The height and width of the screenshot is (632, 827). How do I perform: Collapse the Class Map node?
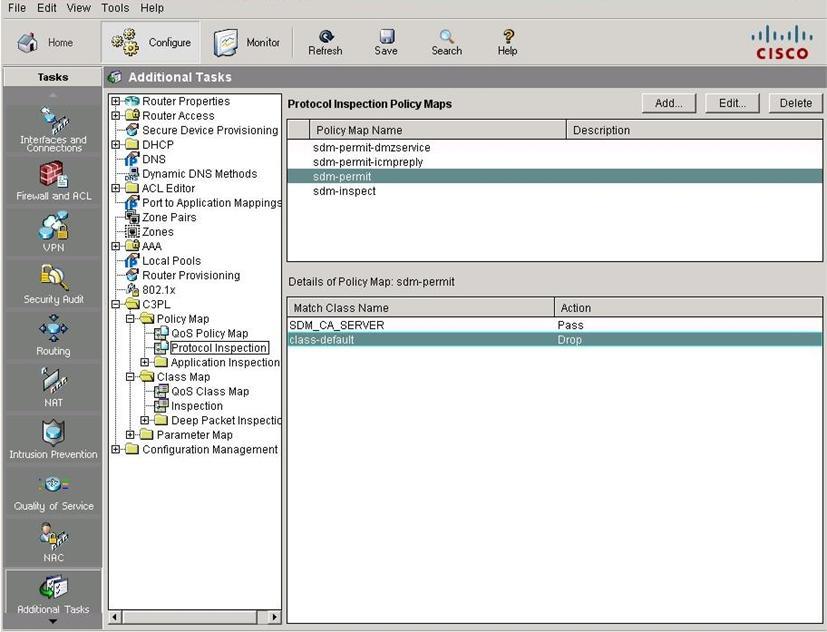130,377
